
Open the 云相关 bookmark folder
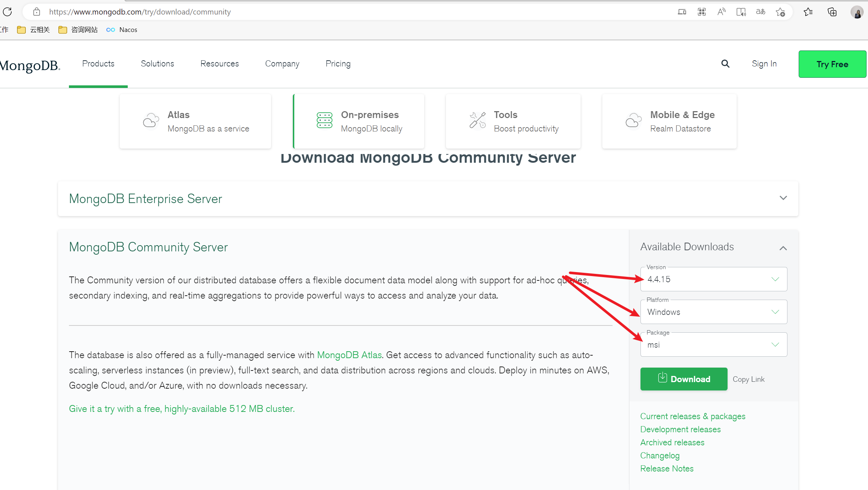pos(33,30)
